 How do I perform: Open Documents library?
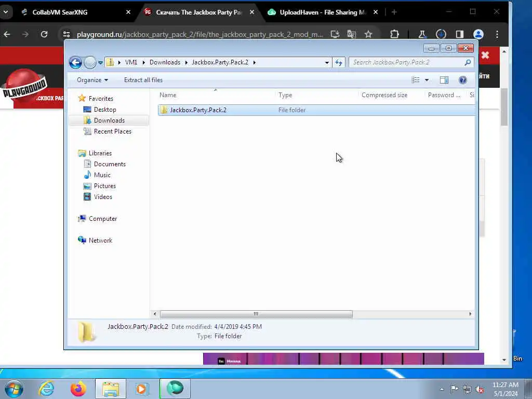(110, 164)
